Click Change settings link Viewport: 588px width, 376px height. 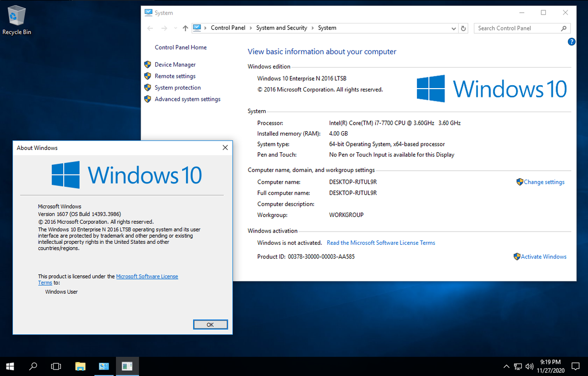coord(544,182)
